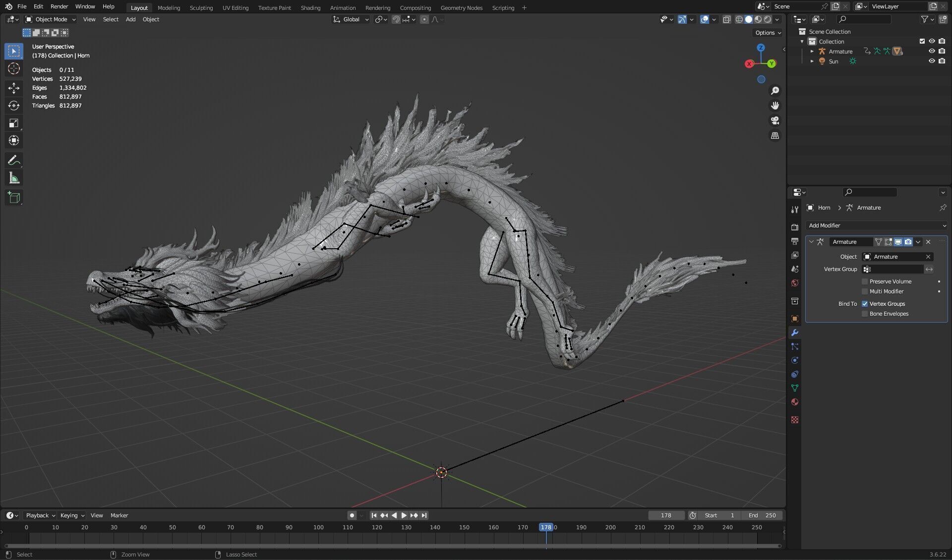Open the File menu
Screen dimensions: 952x560
coord(22,6)
